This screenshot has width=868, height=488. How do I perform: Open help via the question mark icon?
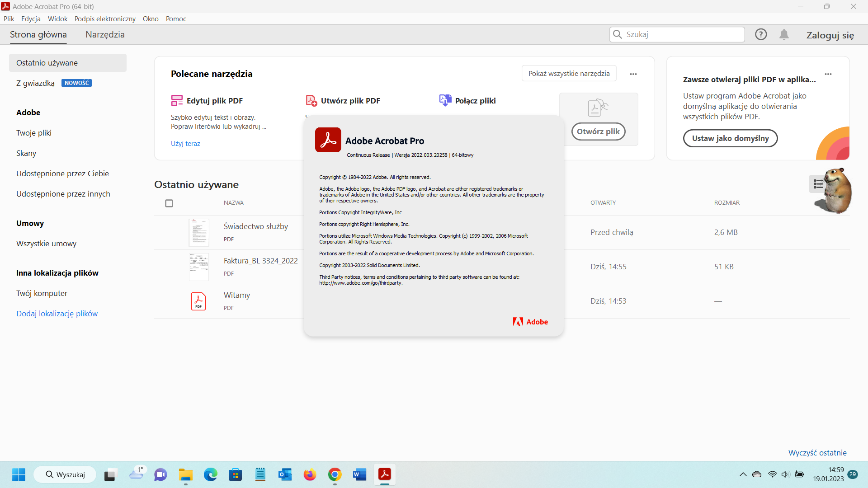point(761,34)
